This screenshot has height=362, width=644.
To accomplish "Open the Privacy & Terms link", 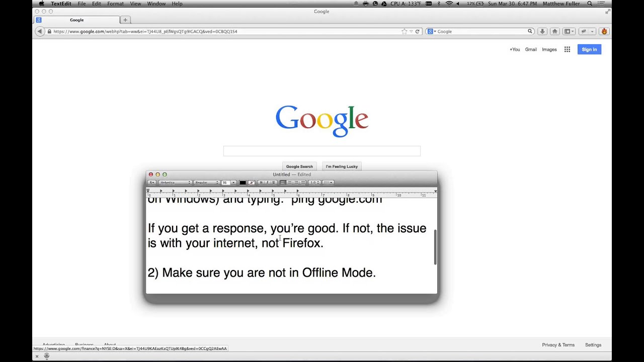I will click(558, 345).
